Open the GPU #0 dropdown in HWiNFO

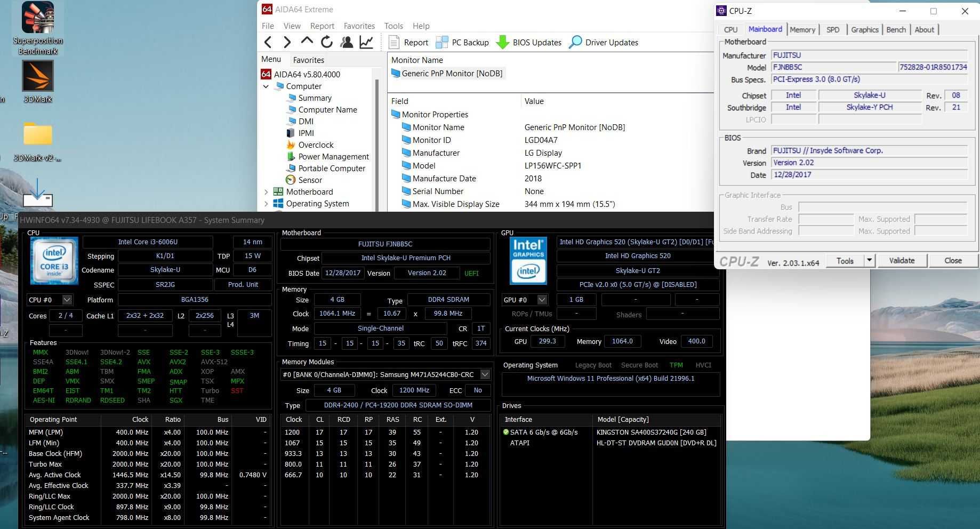pos(542,300)
